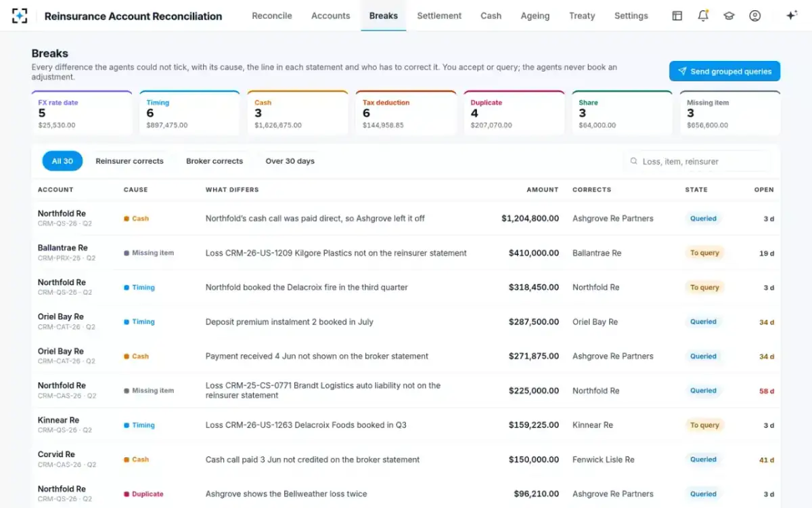Filter by Reinsurer corrects

[x=129, y=161]
